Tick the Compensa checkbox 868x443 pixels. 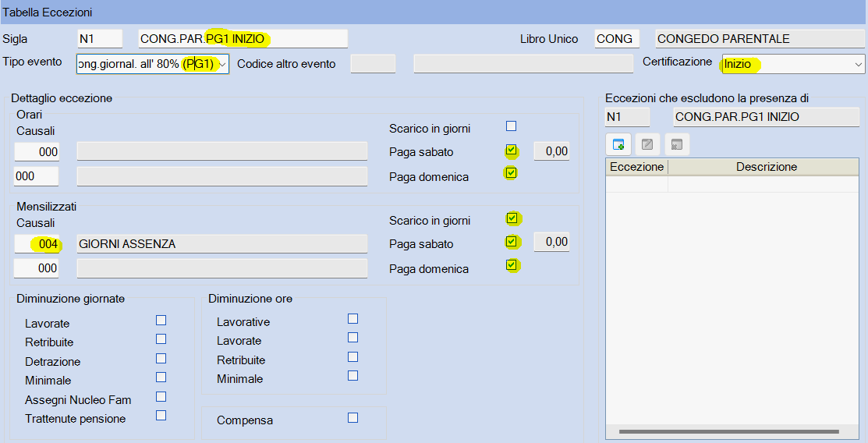tap(353, 417)
